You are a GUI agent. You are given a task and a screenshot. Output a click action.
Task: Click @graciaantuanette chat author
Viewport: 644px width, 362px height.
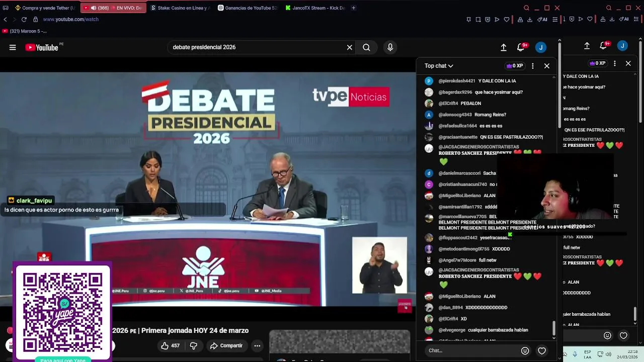(458, 137)
